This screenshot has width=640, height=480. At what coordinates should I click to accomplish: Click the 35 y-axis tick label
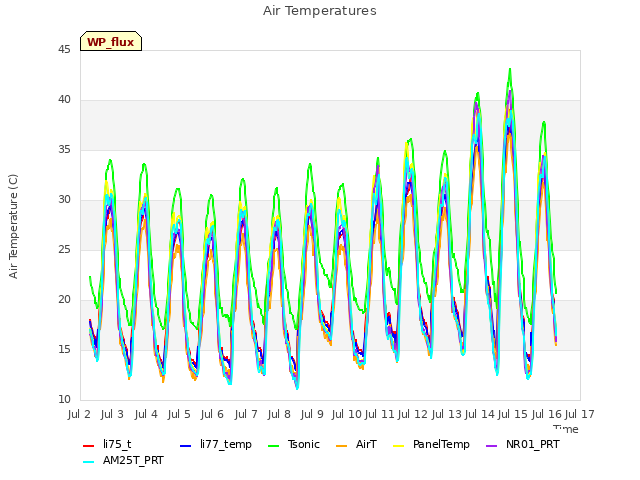[64, 150]
